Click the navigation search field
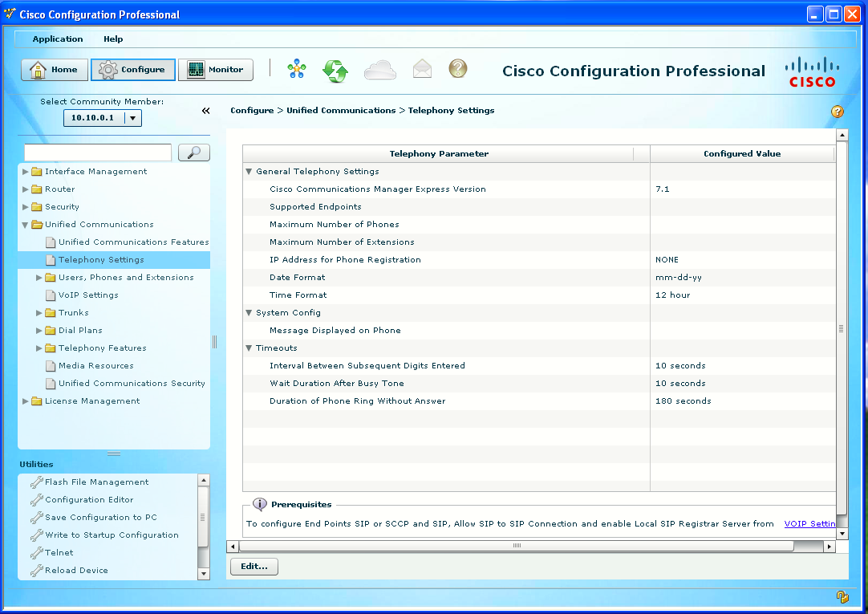 (98, 152)
